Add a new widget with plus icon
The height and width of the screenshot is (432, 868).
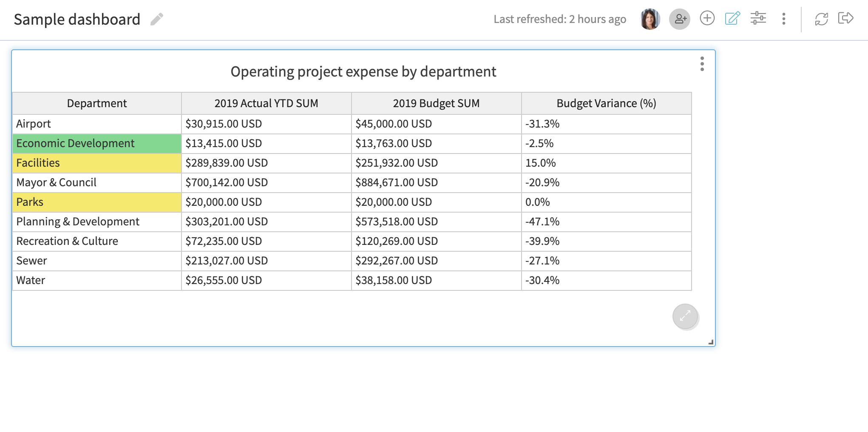click(x=707, y=18)
